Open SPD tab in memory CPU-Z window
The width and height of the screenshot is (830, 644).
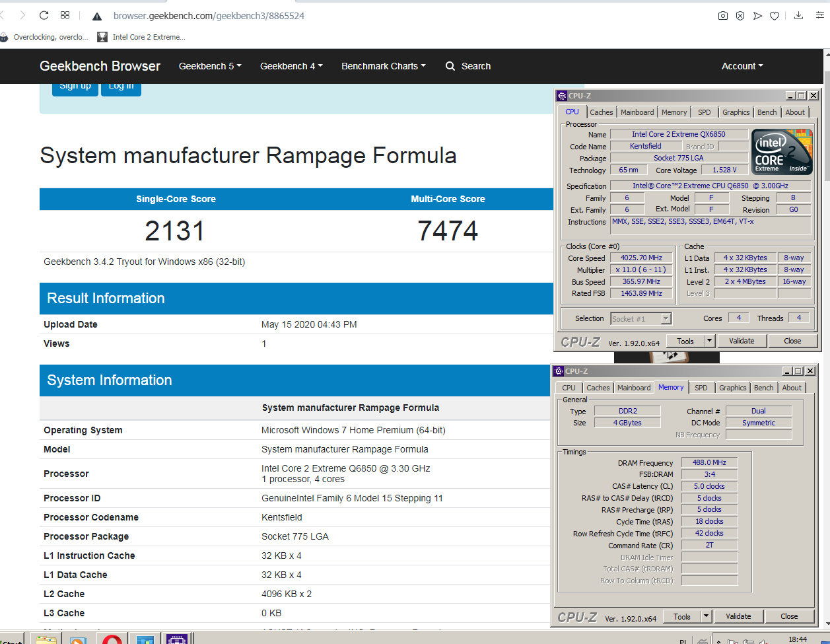(x=701, y=388)
